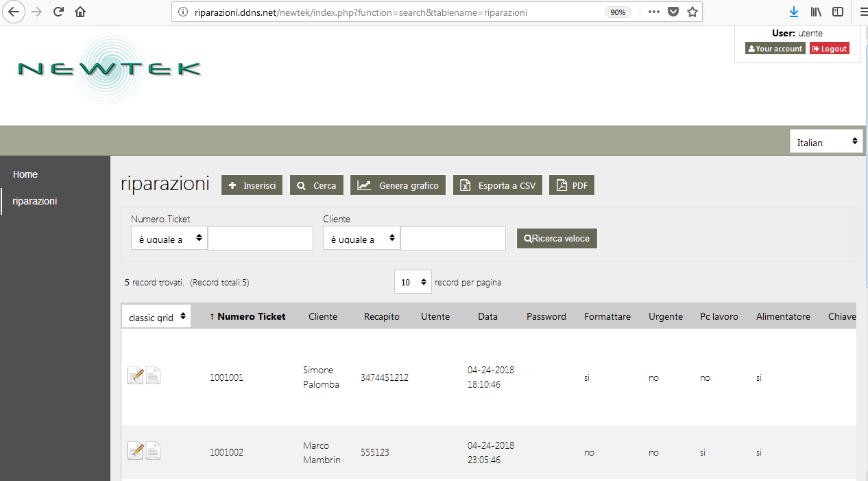Select riparazioni in the sidebar
Image resolution: width=868 pixels, height=481 pixels.
coord(34,201)
